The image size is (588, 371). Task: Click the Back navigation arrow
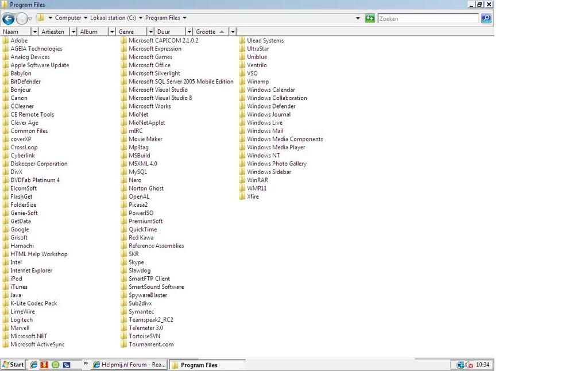pos(8,18)
